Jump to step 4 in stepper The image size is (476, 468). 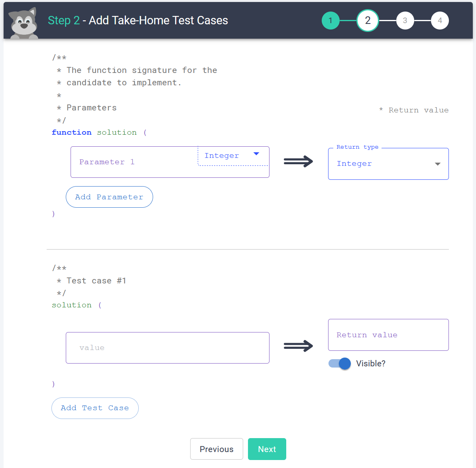pyautogui.click(x=440, y=21)
